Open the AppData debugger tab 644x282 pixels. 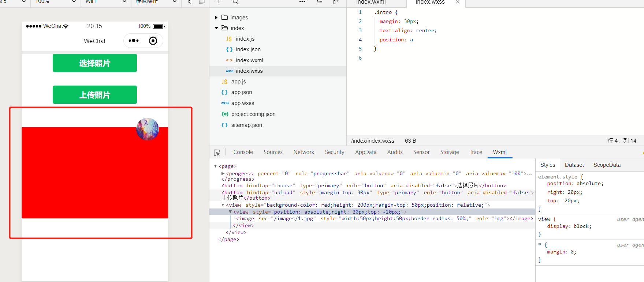pos(366,152)
